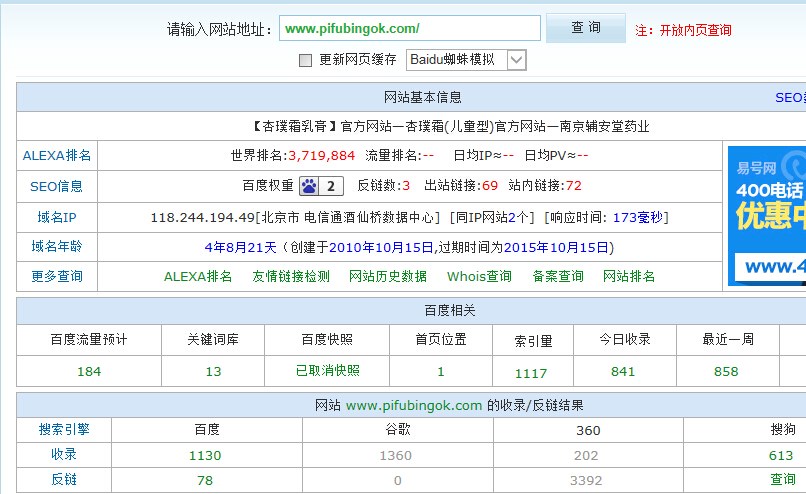Click the 搜索引擎 row label
This screenshot has width=806, height=494.
[x=64, y=429]
